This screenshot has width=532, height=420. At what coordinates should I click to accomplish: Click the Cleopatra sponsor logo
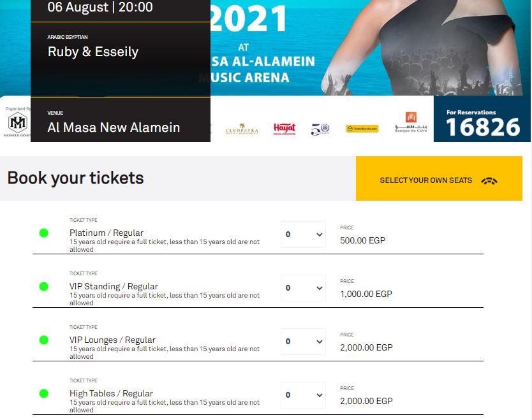point(242,129)
